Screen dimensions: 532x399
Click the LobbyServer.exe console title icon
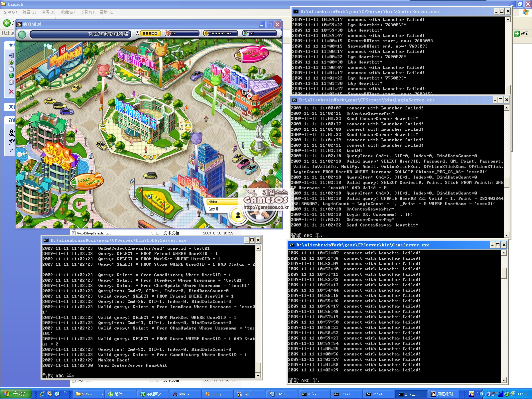click(46, 240)
